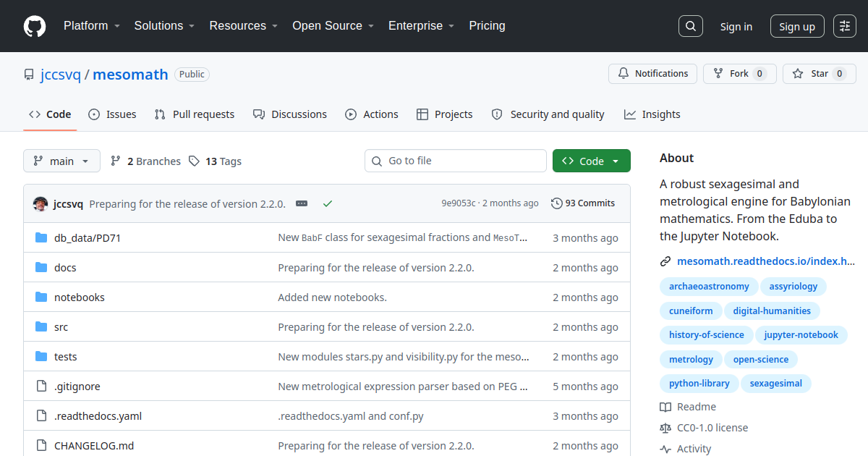Open the Insights tab
This screenshot has height=456, width=868.
pyautogui.click(x=652, y=114)
